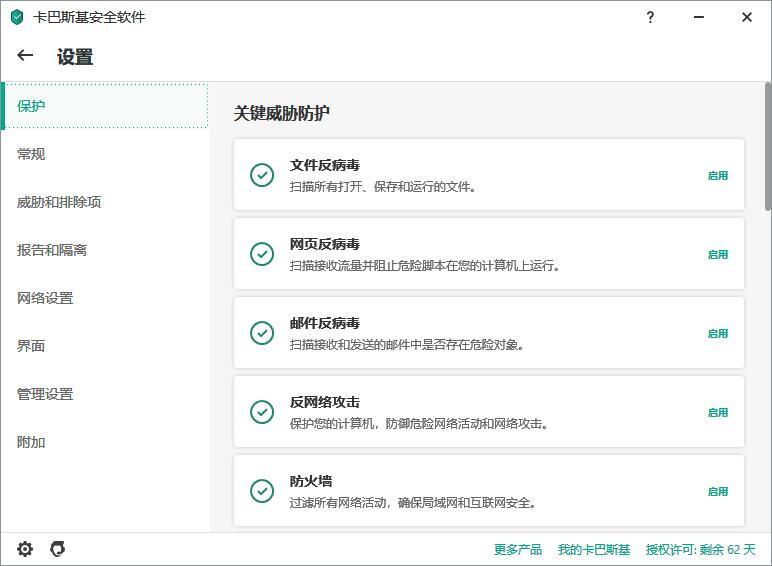This screenshot has width=772, height=566.
Task: Click the green checkmark icon for 文件反病毒
Action: click(262, 175)
